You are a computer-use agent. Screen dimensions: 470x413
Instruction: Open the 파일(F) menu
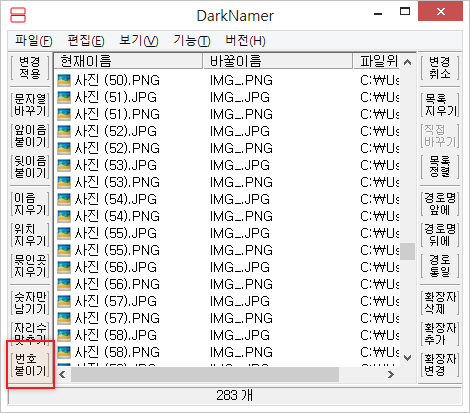[x=34, y=41]
